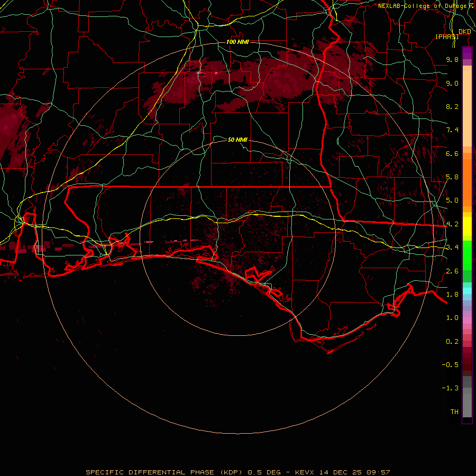This screenshot has width=476, height=476.
Task: Click the 9.0 scale value
Action: 452,83
